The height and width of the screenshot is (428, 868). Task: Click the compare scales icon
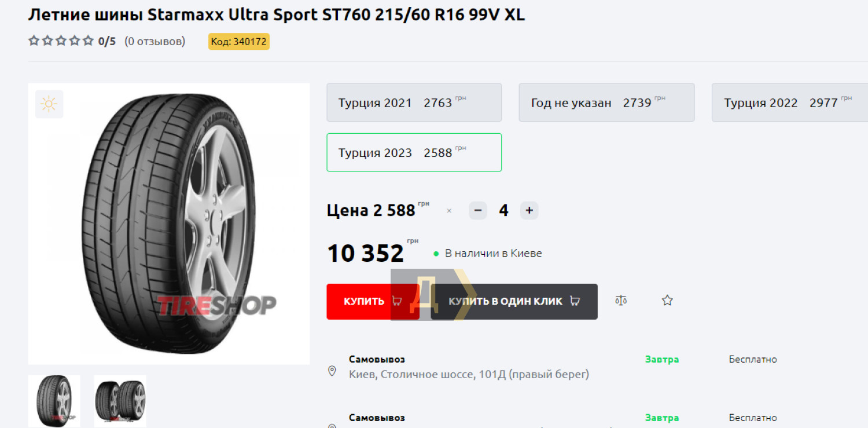[x=621, y=301]
